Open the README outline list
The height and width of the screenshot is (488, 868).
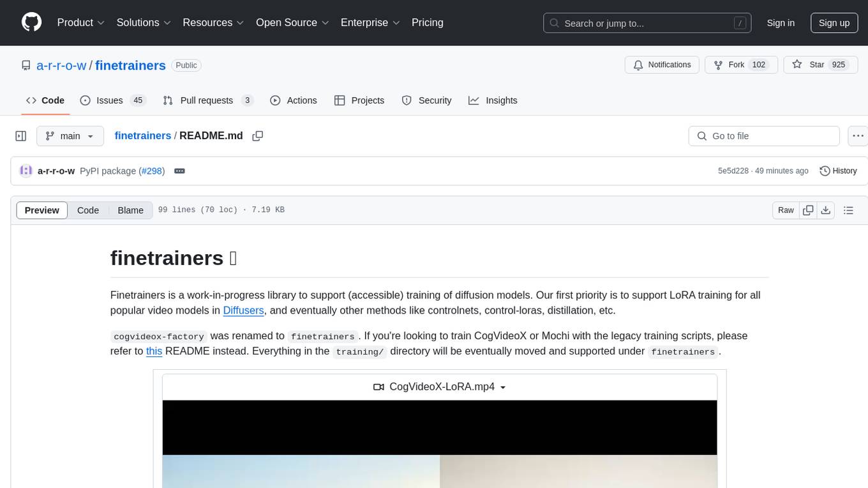tap(848, 210)
